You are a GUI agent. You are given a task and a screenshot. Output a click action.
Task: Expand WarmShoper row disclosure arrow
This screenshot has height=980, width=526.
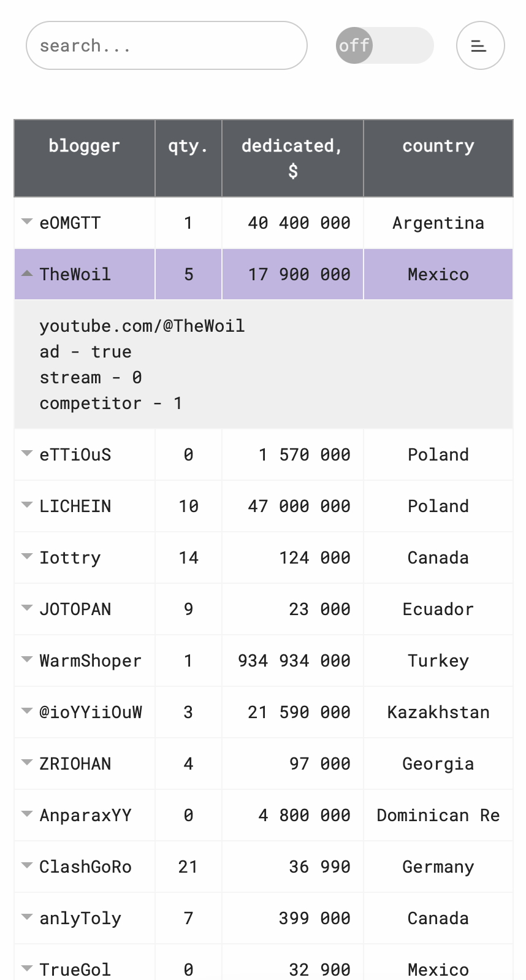coord(26,660)
